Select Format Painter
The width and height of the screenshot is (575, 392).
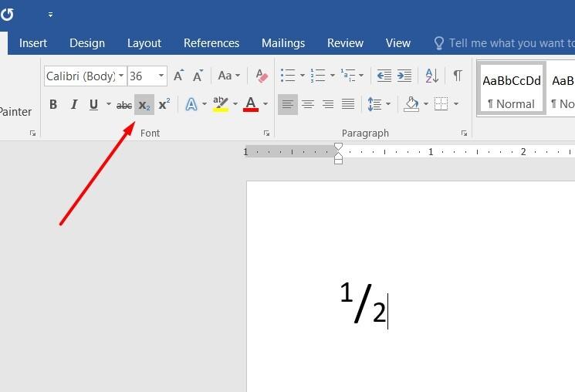[15, 111]
